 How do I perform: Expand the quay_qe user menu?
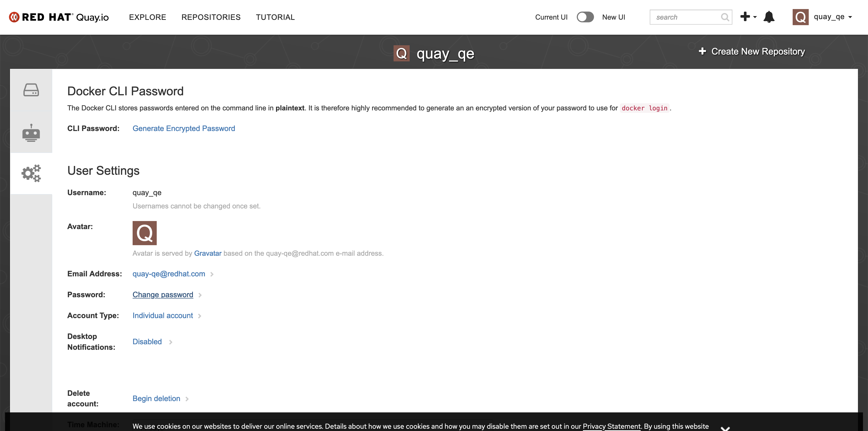(x=832, y=17)
